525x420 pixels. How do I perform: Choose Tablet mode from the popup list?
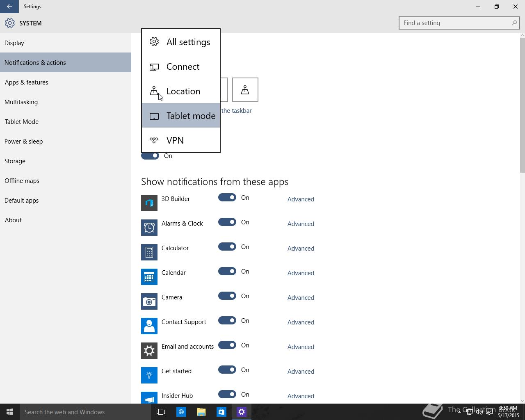pyautogui.click(x=181, y=116)
